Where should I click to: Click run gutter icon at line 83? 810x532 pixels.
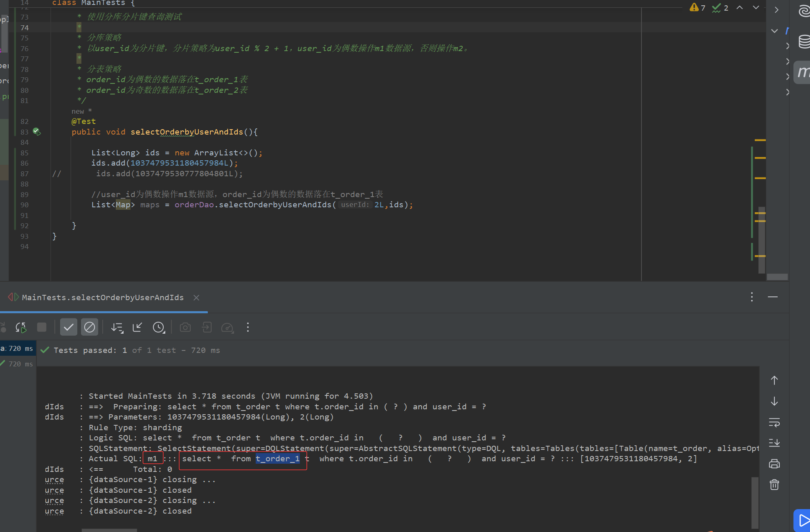pyautogui.click(x=36, y=132)
